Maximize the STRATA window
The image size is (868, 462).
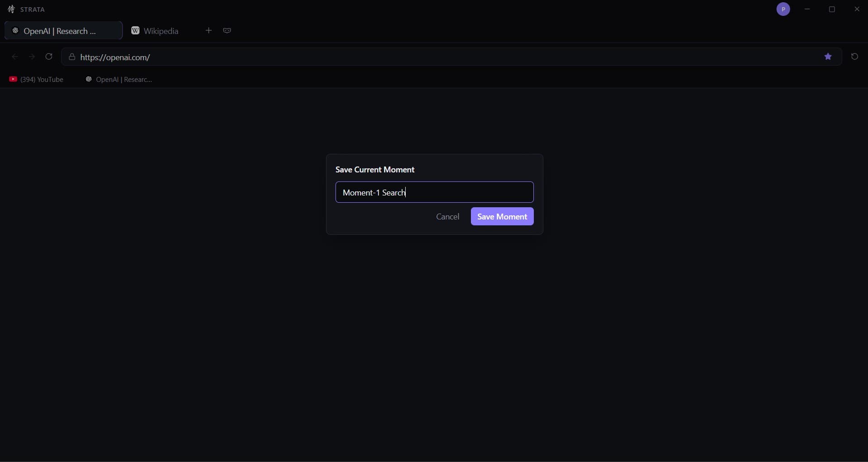pyautogui.click(x=832, y=9)
